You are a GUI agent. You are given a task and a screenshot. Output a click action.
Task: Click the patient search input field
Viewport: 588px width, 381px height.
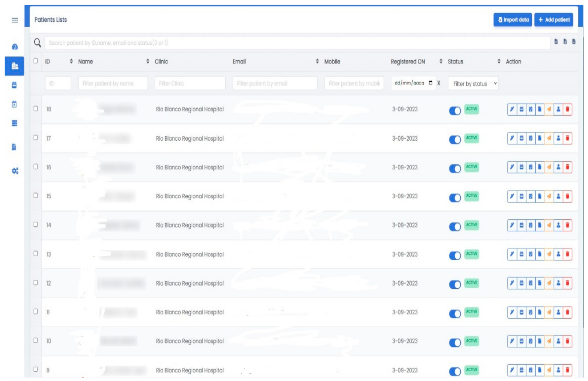coord(297,43)
